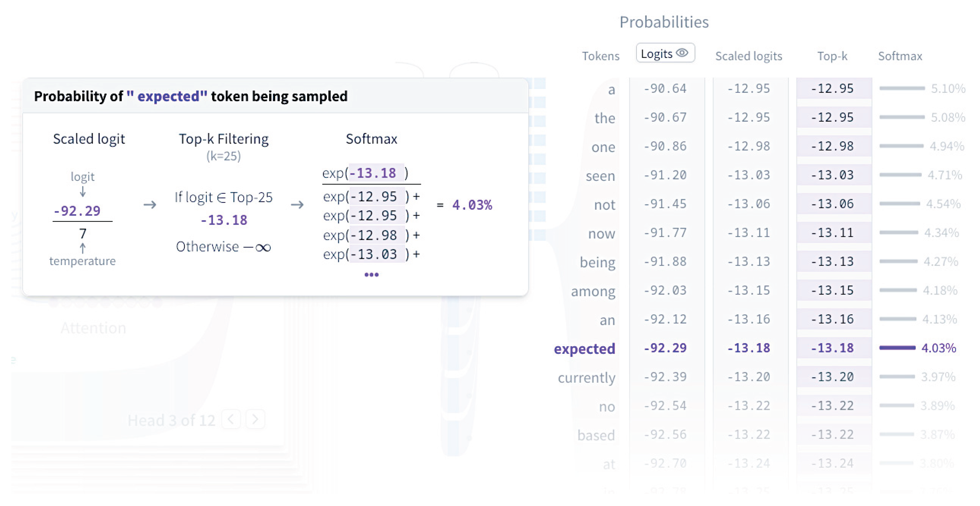Go to the previous attention head chevron
The height and width of the screenshot is (506, 980).
pos(231,419)
